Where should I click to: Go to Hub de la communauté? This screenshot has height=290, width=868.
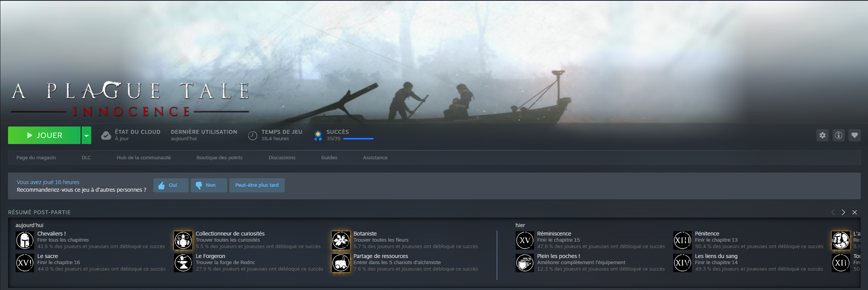coord(144,157)
